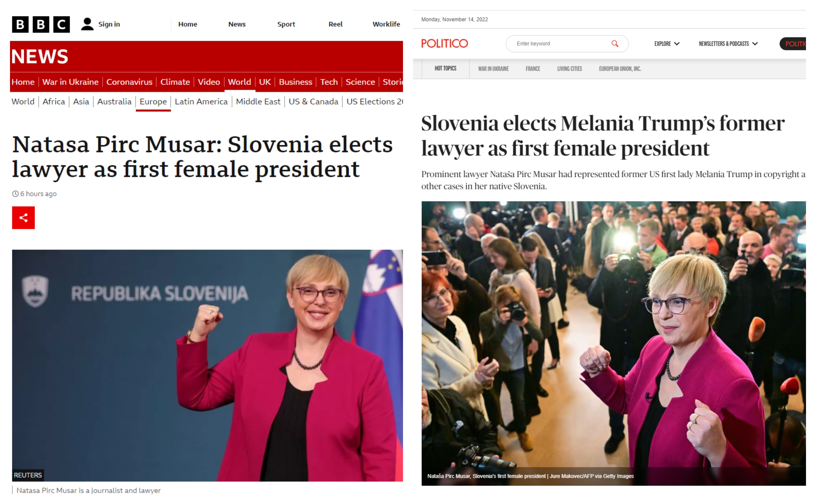The height and width of the screenshot is (504, 816).
Task: Click the Sign in person icon
Action: click(x=87, y=23)
